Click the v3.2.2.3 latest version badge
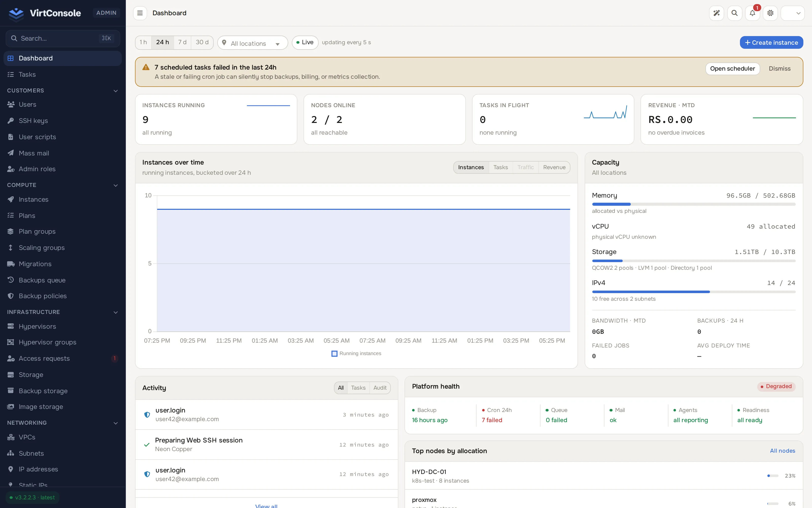812x508 pixels. pos(32,498)
